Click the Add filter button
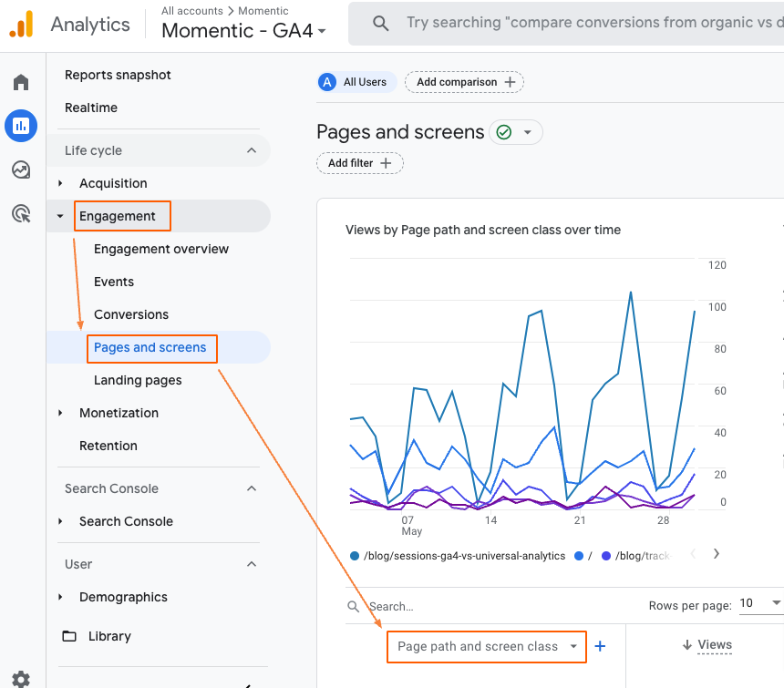Viewport: 784px width, 688px height. (x=359, y=163)
